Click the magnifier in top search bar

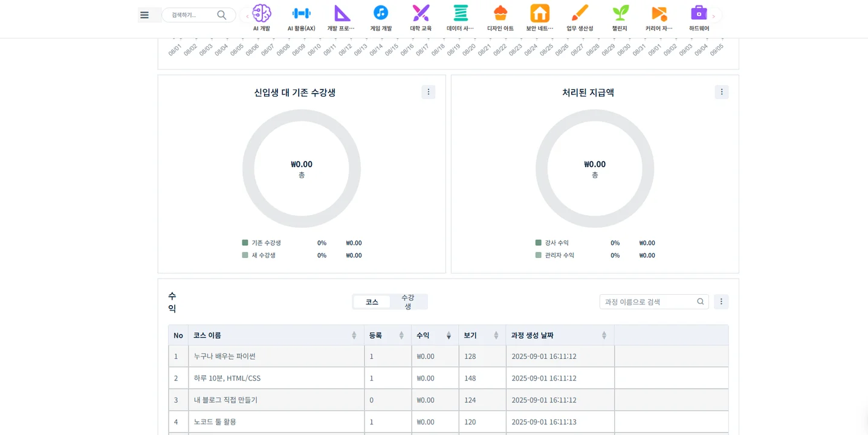[x=222, y=15]
